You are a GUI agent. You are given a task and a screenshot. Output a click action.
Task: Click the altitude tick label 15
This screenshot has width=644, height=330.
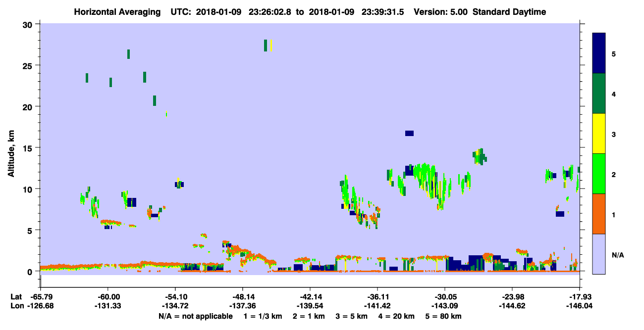28,148
